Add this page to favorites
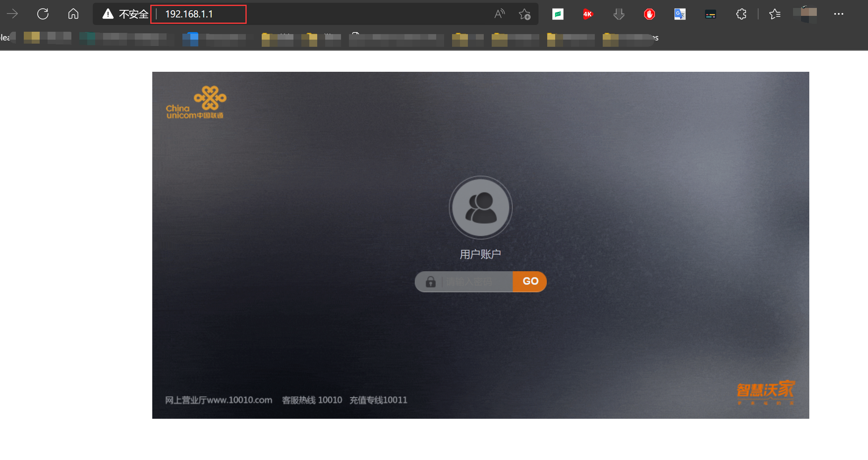This screenshot has width=868, height=460. tap(524, 14)
